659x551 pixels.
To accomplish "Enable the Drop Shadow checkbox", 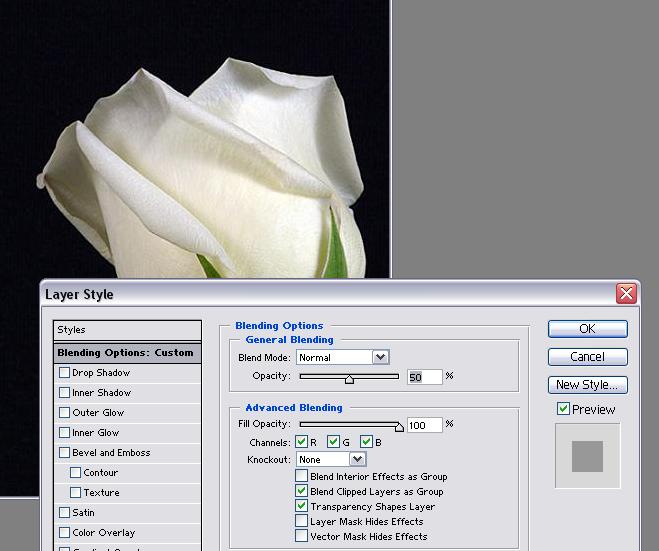I will point(64,372).
